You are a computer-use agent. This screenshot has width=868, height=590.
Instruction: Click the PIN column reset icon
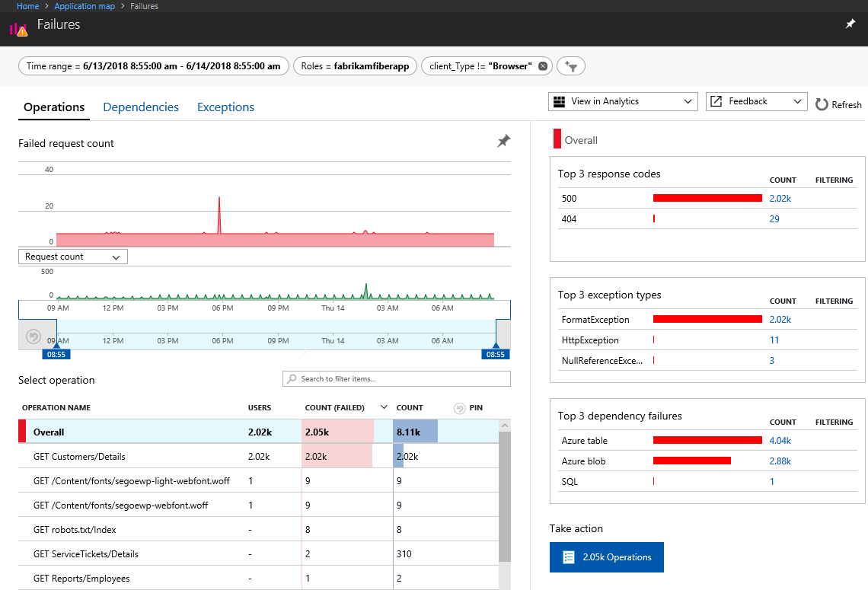(x=459, y=408)
